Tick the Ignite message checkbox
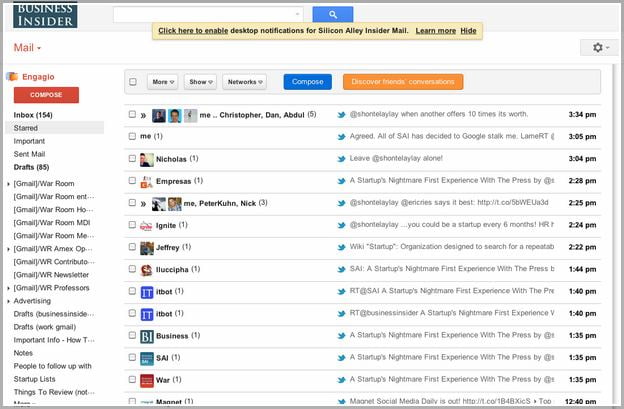Image resolution: width=624 pixels, height=409 pixels. pyautogui.click(x=132, y=224)
